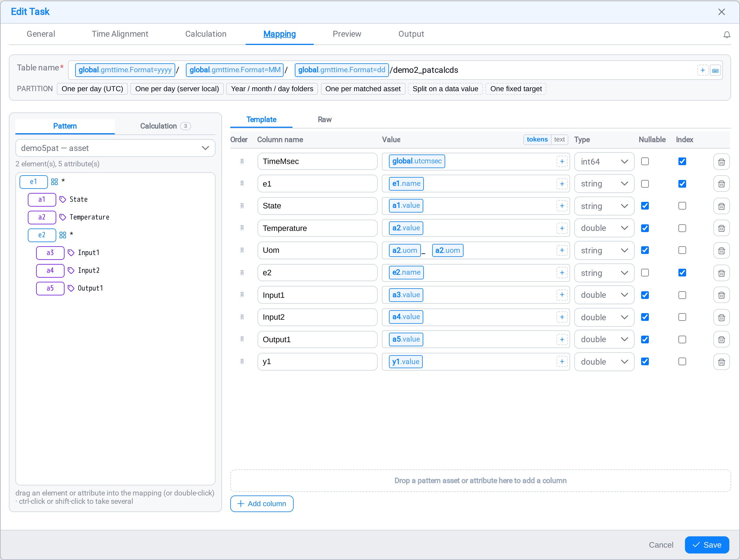Click the element icon next to e2
740x560 pixels.
(x=62, y=235)
